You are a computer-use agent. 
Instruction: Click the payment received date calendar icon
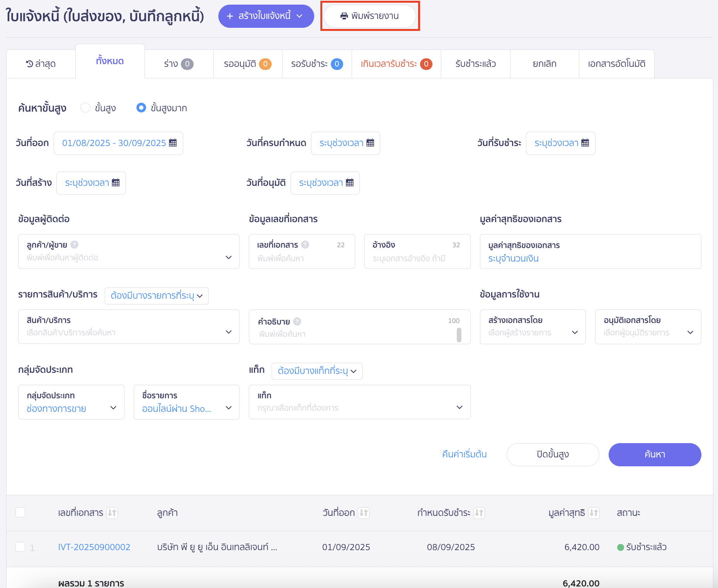click(585, 143)
